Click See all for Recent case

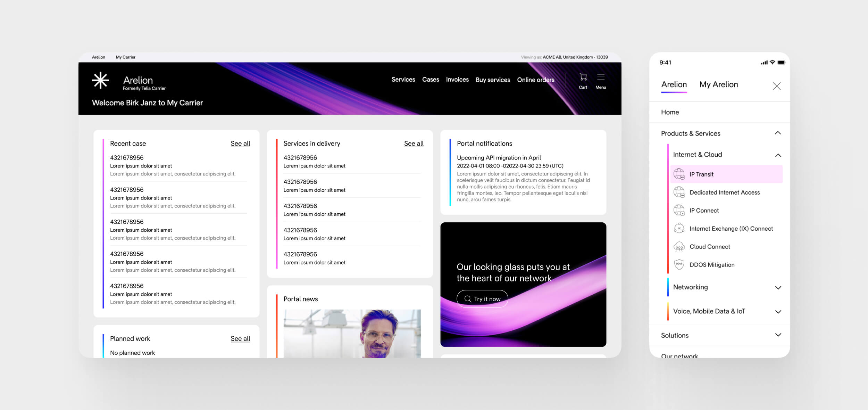click(240, 143)
